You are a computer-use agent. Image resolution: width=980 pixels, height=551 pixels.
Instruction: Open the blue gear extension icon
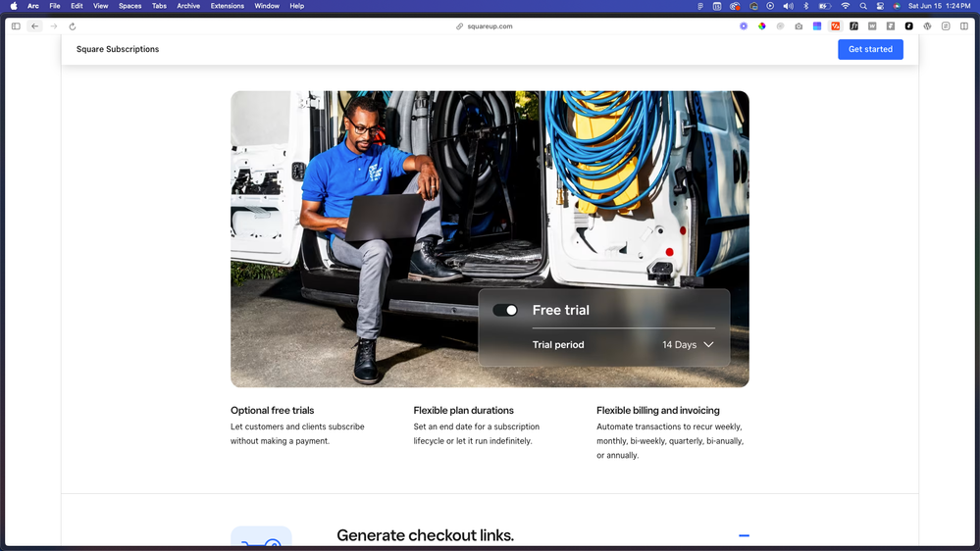click(744, 26)
